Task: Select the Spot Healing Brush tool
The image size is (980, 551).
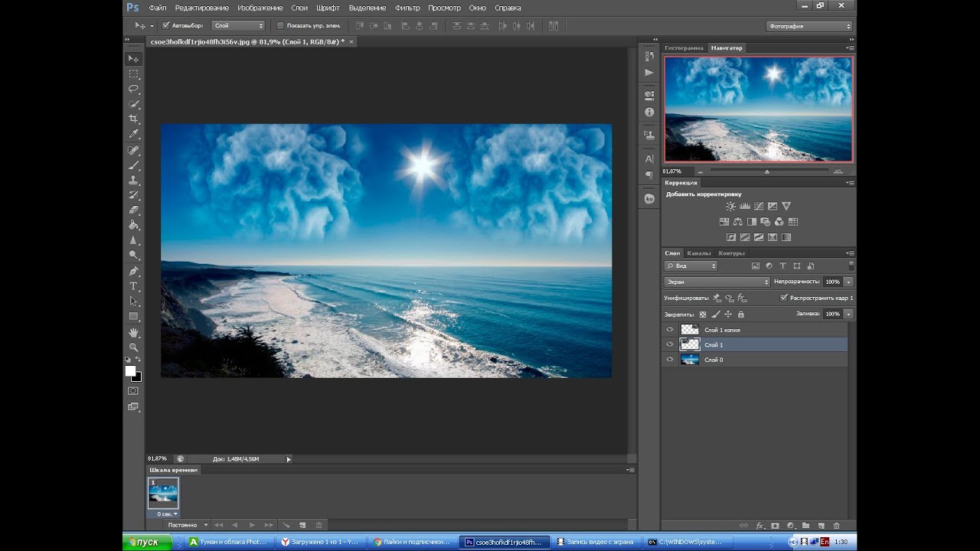Action: tap(134, 151)
